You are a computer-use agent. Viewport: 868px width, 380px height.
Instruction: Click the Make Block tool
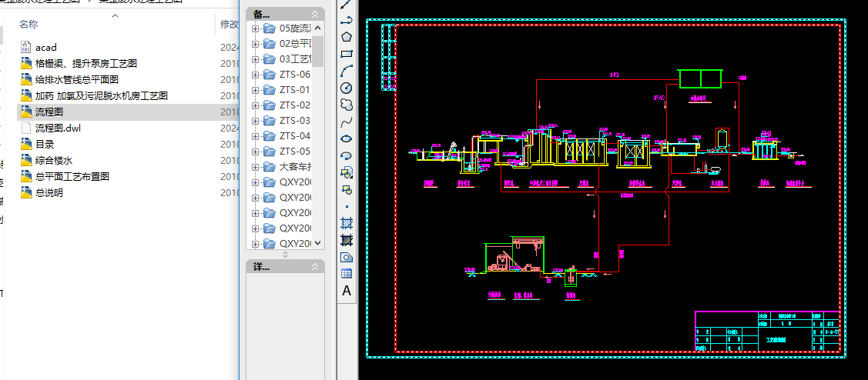point(347,190)
